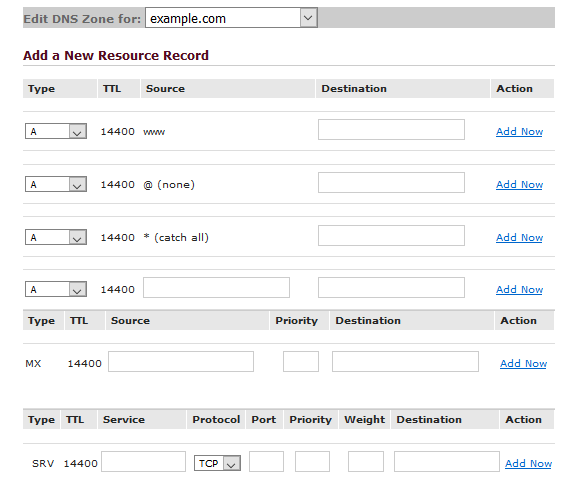
Task: Open the Type dropdown for the custom source row
Action: tap(56, 289)
